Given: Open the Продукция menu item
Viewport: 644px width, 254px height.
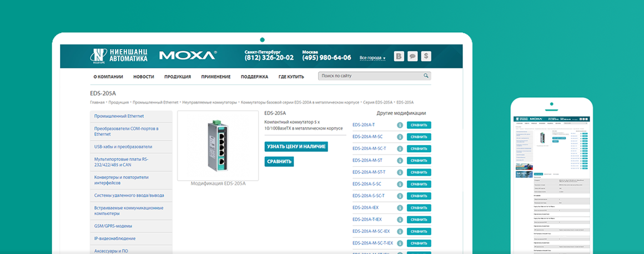Looking at the screenshot, I should [x=178, y=77].
